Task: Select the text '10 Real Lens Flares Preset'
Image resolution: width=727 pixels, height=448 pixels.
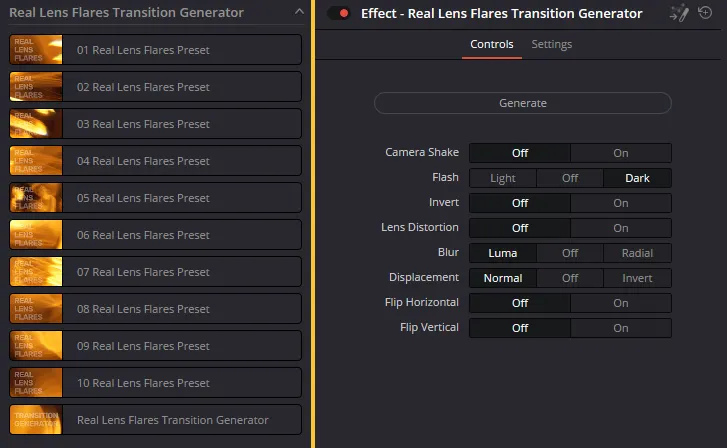Action: 143,383
